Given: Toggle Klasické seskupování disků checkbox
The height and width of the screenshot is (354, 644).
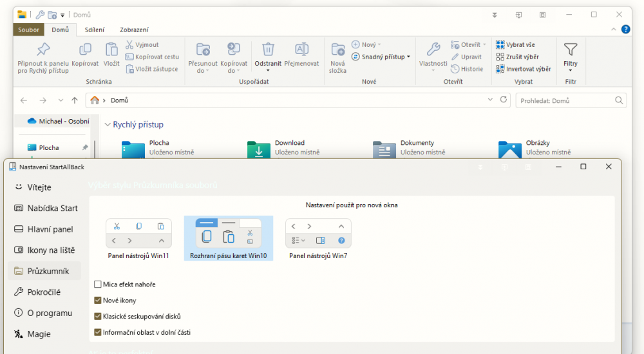Looking at the screenshot, I should click(x=98, y=317).
